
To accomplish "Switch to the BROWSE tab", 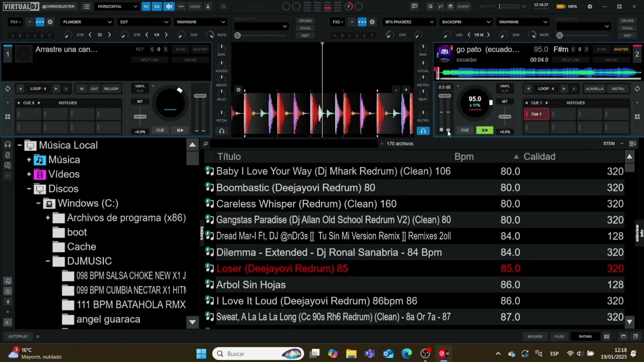I will 535,336.
